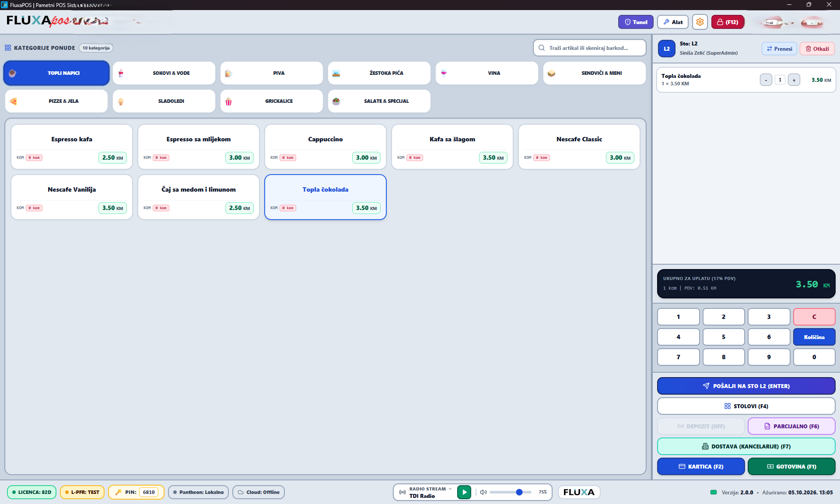Open the Tunel shield button
This screenshot has width=840, height=504.
[x=635, y=22]
